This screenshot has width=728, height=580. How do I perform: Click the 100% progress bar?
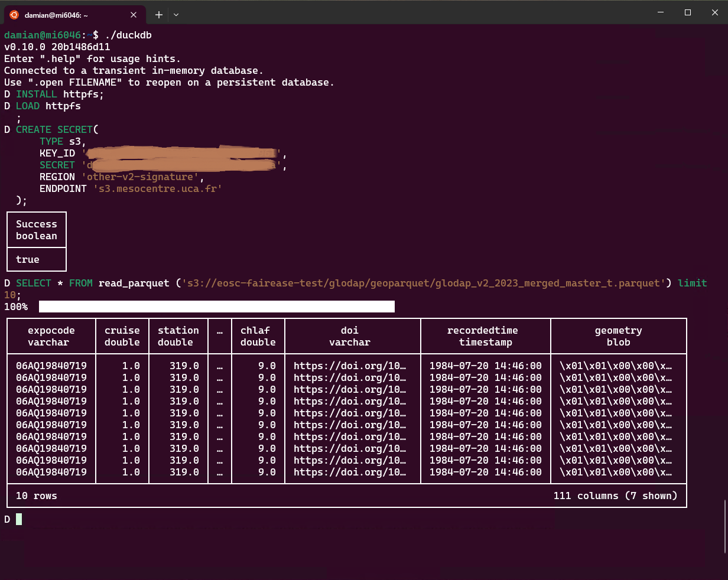tap(216, 306)
